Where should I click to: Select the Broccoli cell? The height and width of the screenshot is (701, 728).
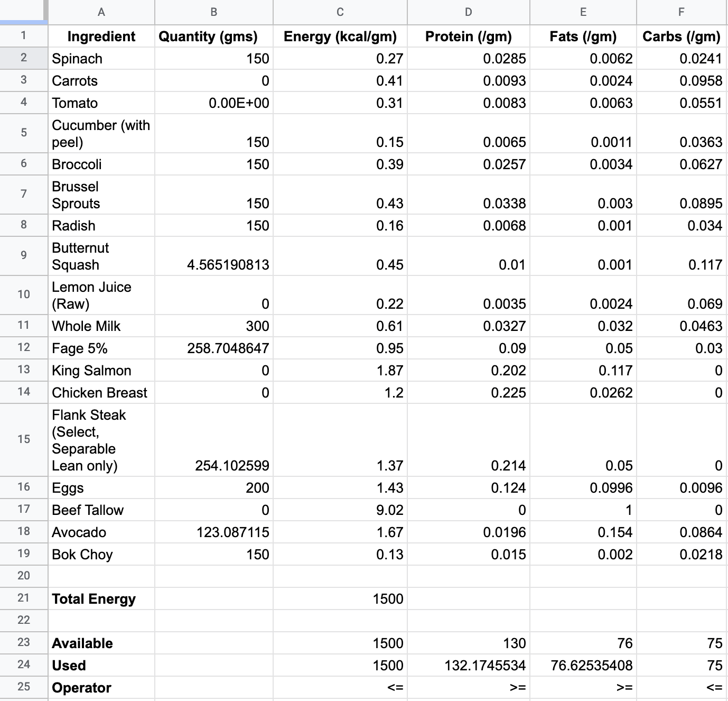click(x=101, y=164)
